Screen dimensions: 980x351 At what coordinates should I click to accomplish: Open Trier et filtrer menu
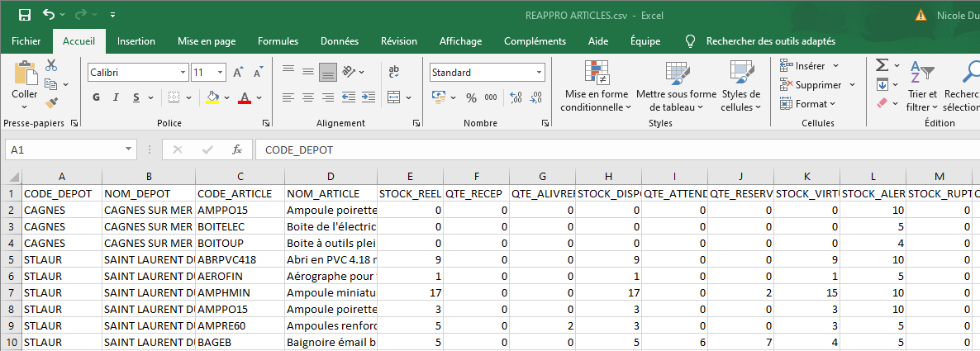(922, 87)
